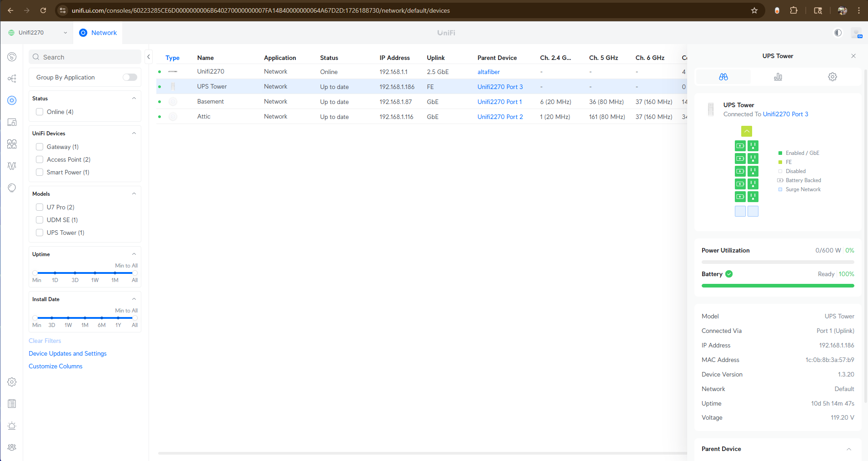Open the settings gear tab in UPS Tower panel
This screenshot has height=461, width=868.
coord(832,77)
